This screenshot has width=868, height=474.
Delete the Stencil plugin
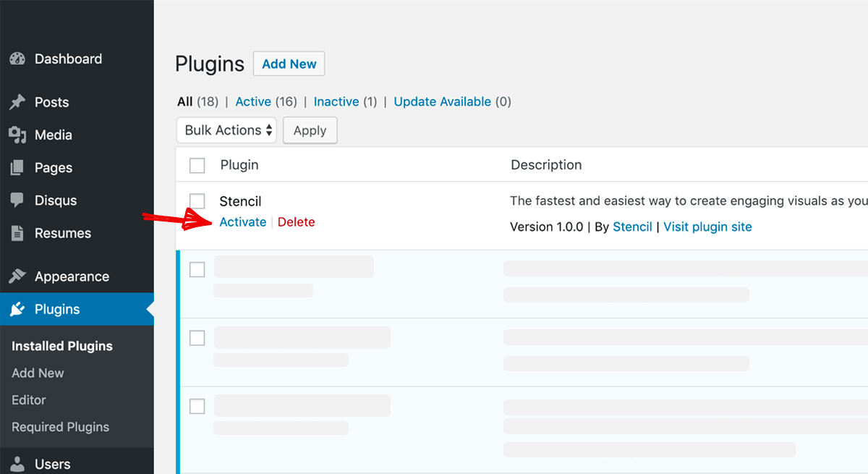(x=296, y=222)
